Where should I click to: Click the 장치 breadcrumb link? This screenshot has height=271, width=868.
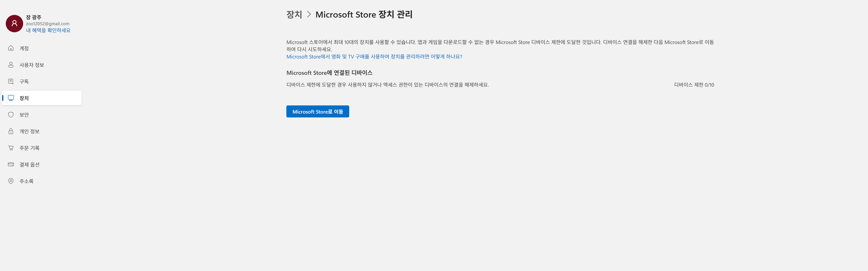click(x=294, y=14)
